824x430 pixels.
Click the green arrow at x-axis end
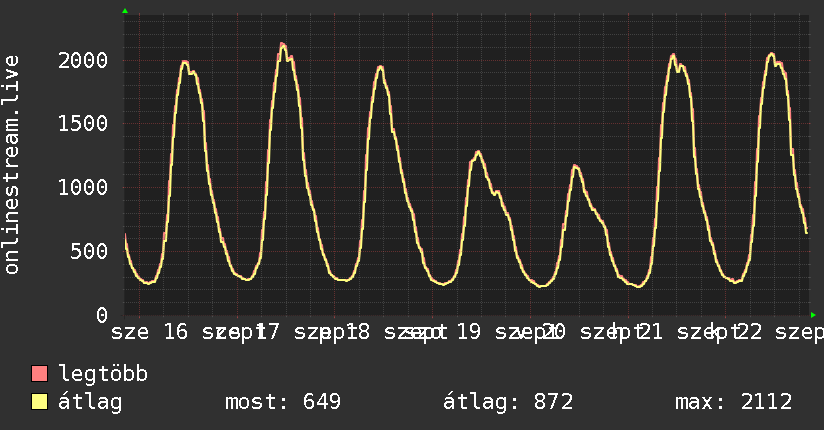pos(813,315)
